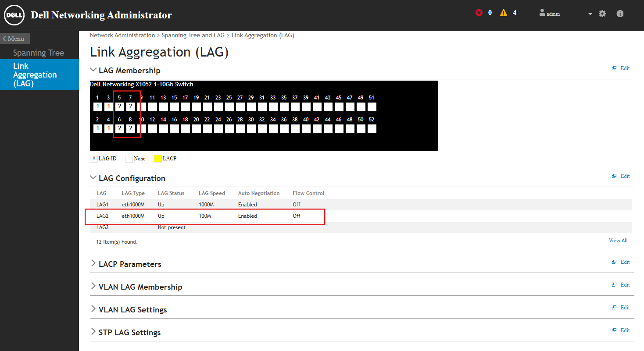Viewport: 644px width, 351px height.
Task: Select port 12 box
Action: [152, 128]
